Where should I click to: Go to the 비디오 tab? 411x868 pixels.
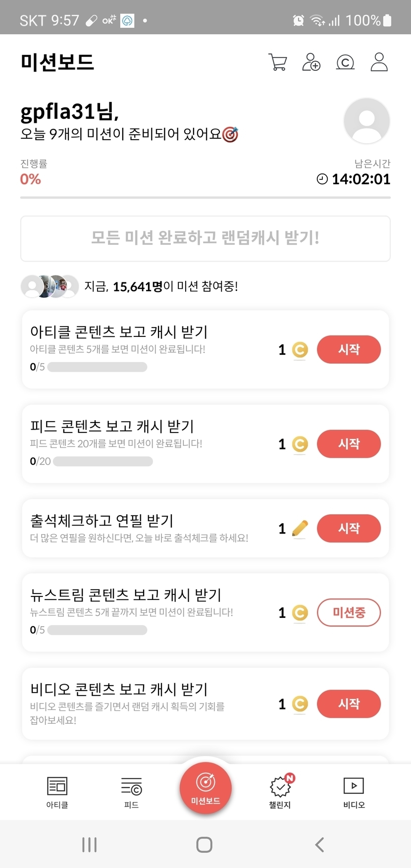pyautogui.click(x=354, y=792)
